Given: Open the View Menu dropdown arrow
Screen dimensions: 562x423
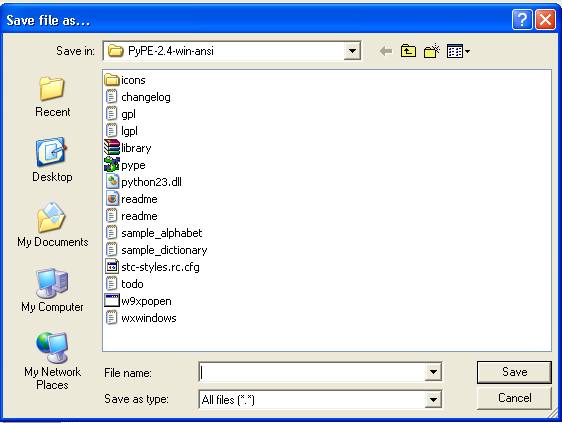Looking at the screenshot, I should [467, 52].
